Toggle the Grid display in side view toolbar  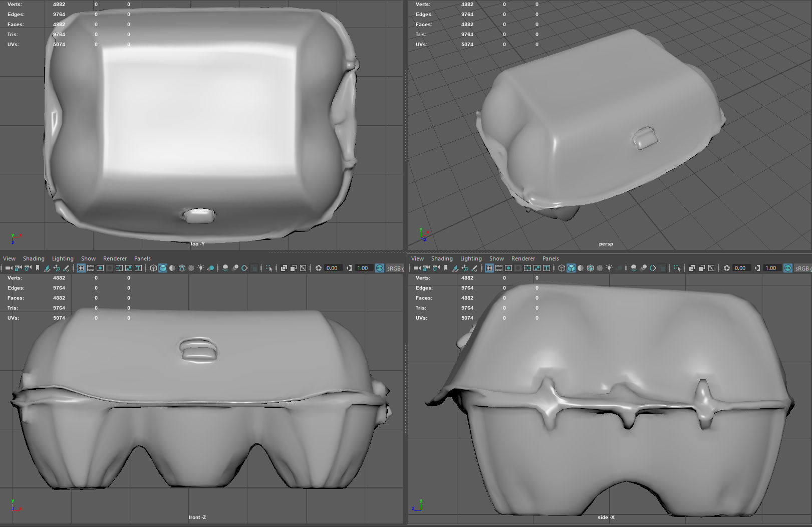[x=489, y=268]
